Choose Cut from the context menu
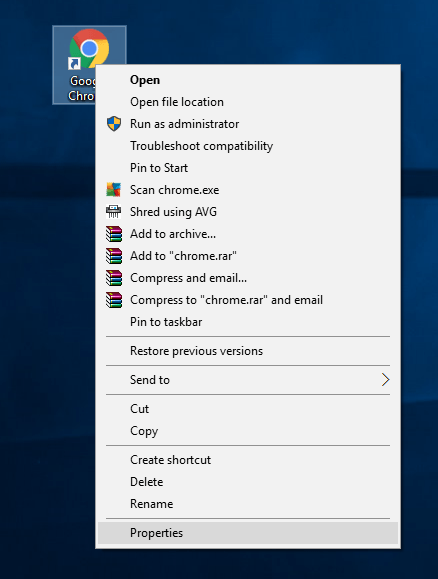Image resolution: width=438 pixels, height=579 pixels. click(x=248, y=409)
